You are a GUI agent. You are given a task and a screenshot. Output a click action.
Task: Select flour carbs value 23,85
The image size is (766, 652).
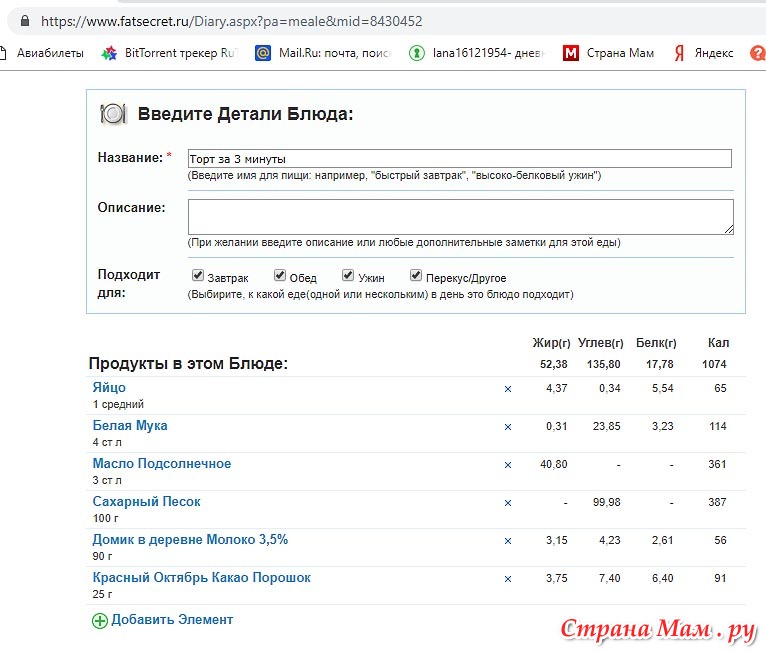tap(607, 426)
